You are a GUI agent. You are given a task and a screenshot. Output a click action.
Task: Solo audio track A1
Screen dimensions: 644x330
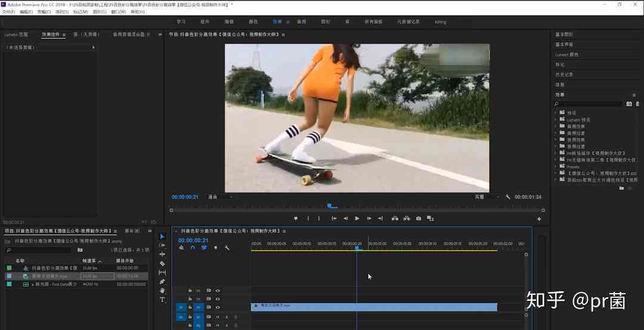tap(227, 317)
